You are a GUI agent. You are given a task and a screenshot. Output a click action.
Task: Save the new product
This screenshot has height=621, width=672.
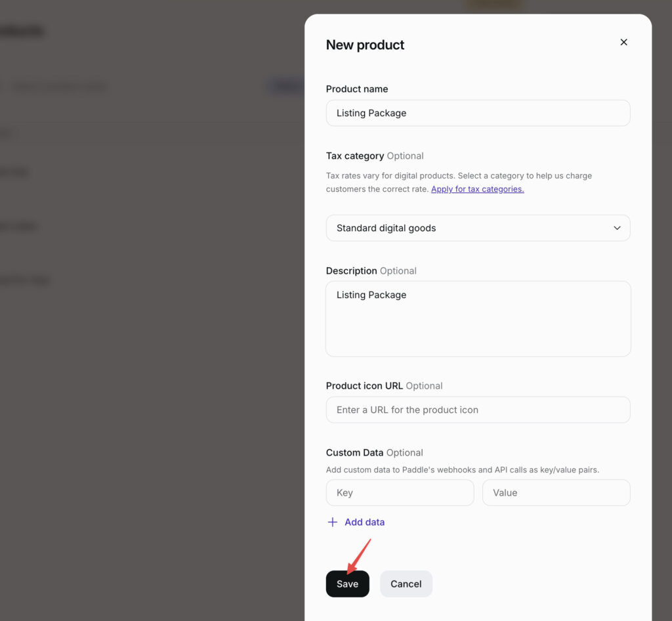(x=347, y=584)
